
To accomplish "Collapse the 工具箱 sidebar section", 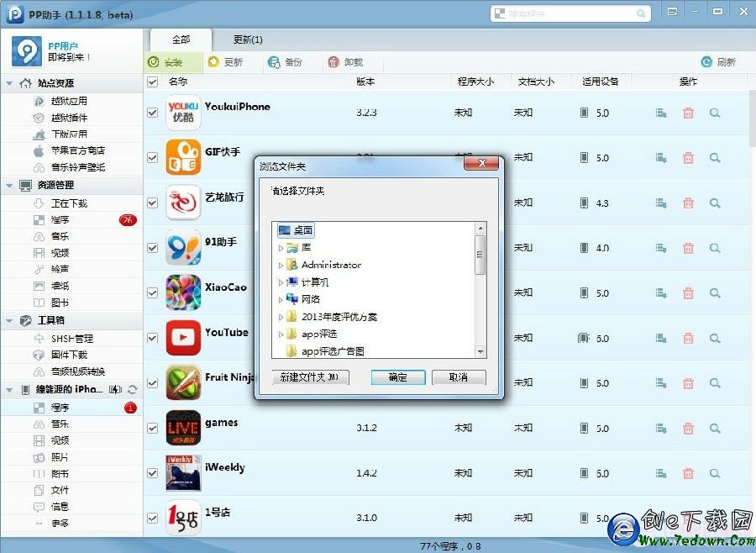I will (9, 320).
